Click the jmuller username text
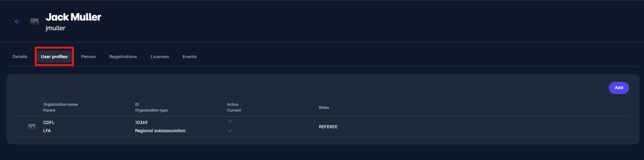 [x=55, y=28]
